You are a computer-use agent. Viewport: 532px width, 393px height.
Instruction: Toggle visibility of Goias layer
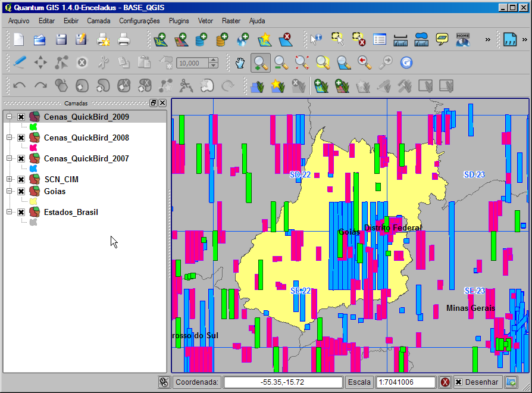tap(21, 191)
